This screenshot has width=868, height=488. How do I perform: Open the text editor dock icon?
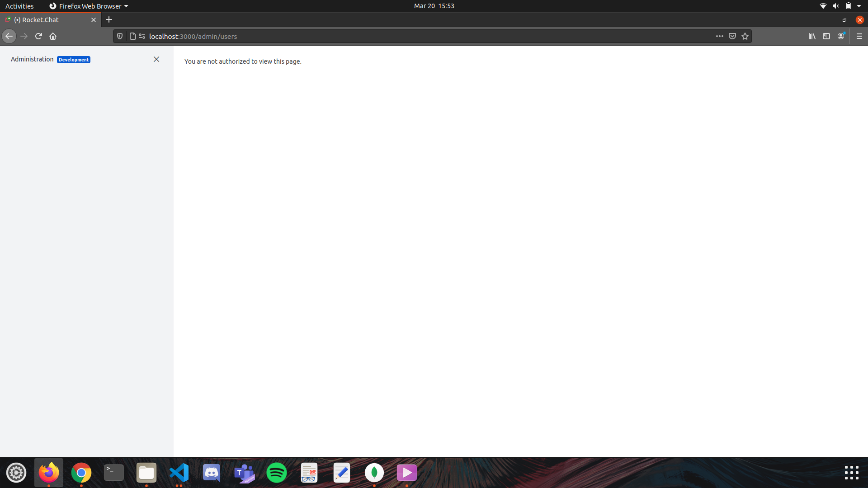pos(342,473)
